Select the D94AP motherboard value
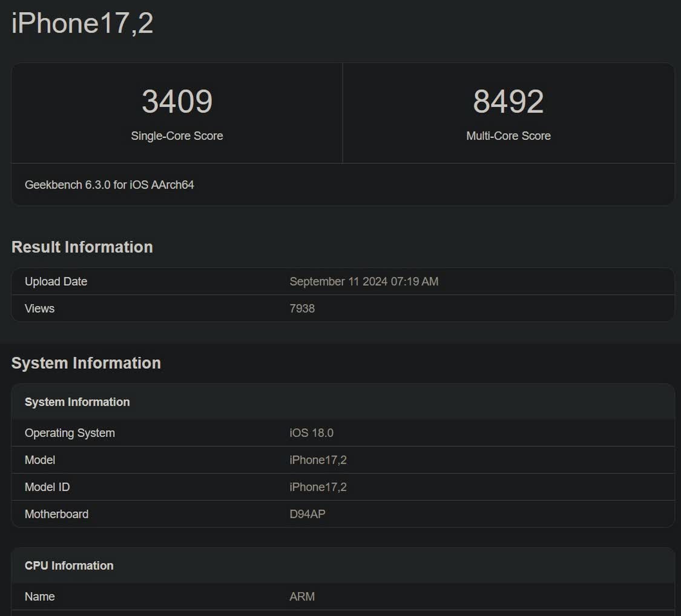 [308, 514]
